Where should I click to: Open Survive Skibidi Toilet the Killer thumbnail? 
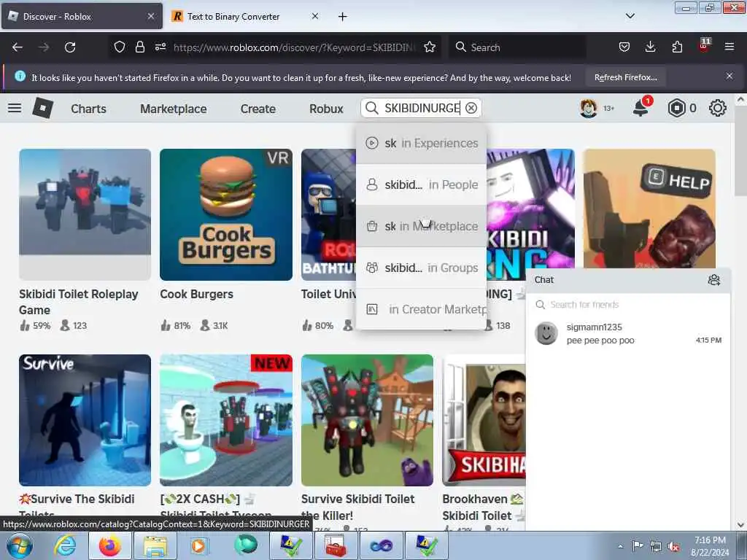click(368, 420)
